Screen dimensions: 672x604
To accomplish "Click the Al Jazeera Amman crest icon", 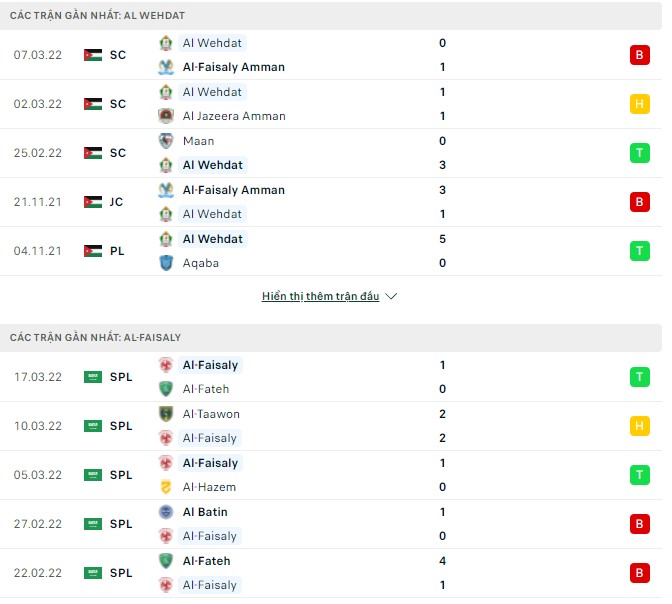I will pos(166,116).
